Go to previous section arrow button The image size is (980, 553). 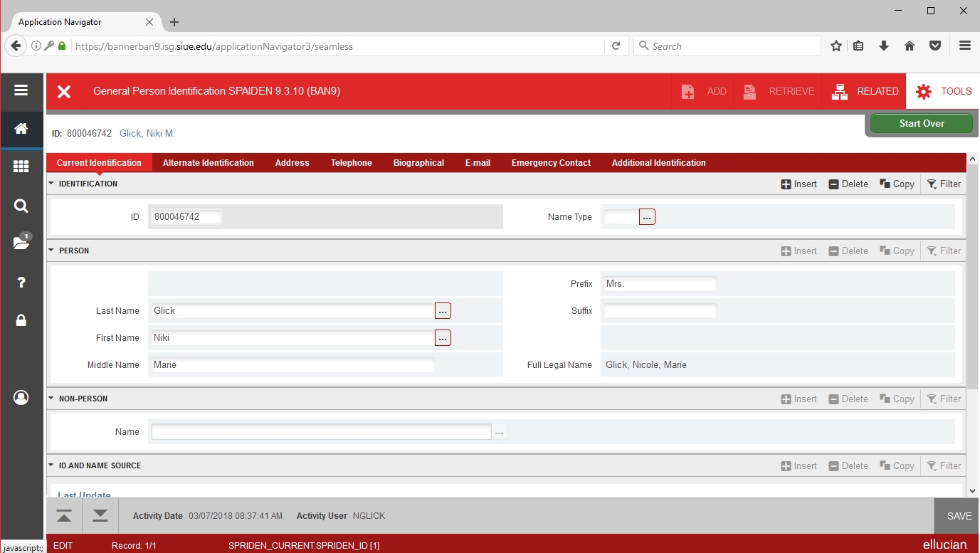point(64,516)
